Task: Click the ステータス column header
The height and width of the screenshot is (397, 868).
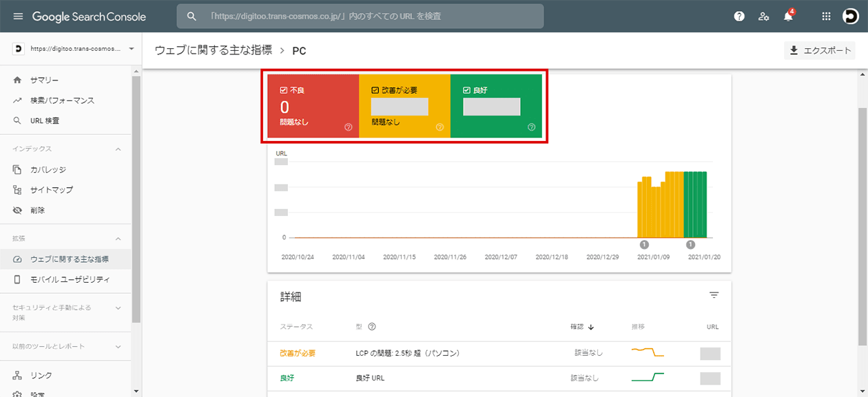Action: [297, 327]
